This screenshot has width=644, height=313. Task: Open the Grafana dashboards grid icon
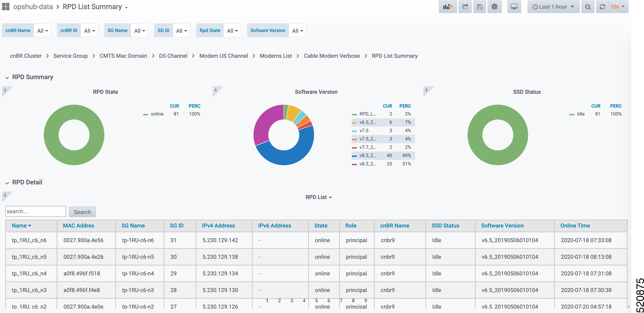click(6, 7)
